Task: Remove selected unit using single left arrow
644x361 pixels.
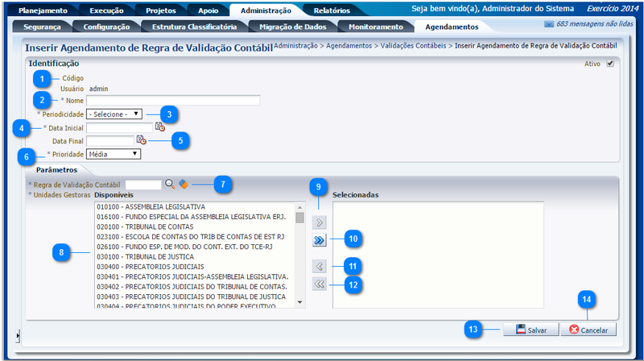Action: (319, 266)
